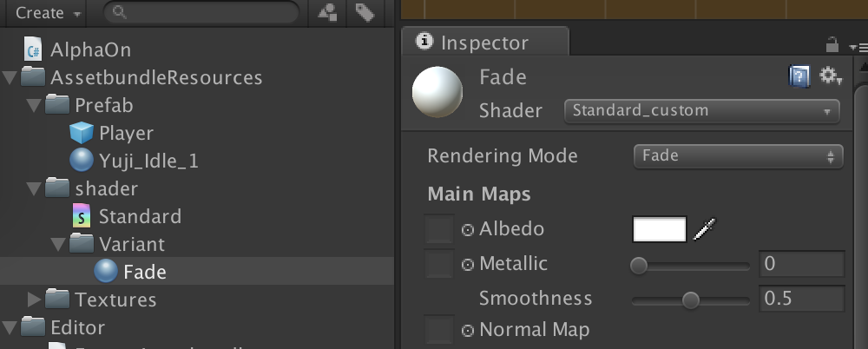Open Normal Map texture picker circle
Screen dimensions: 868x349
468,331
